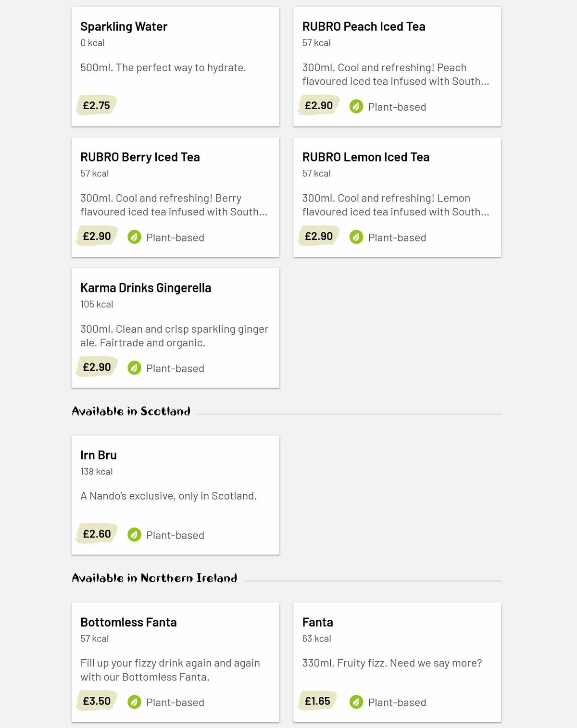
Task: Select the RUBRO Berry Iced Tea title
Action: click(140, 157)
